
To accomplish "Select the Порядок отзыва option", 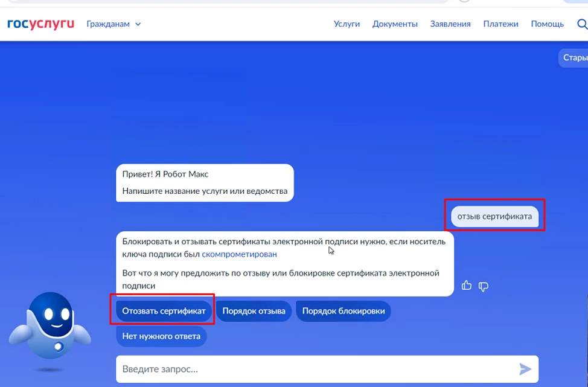I will pyautogui.click(x=254, y=312).
